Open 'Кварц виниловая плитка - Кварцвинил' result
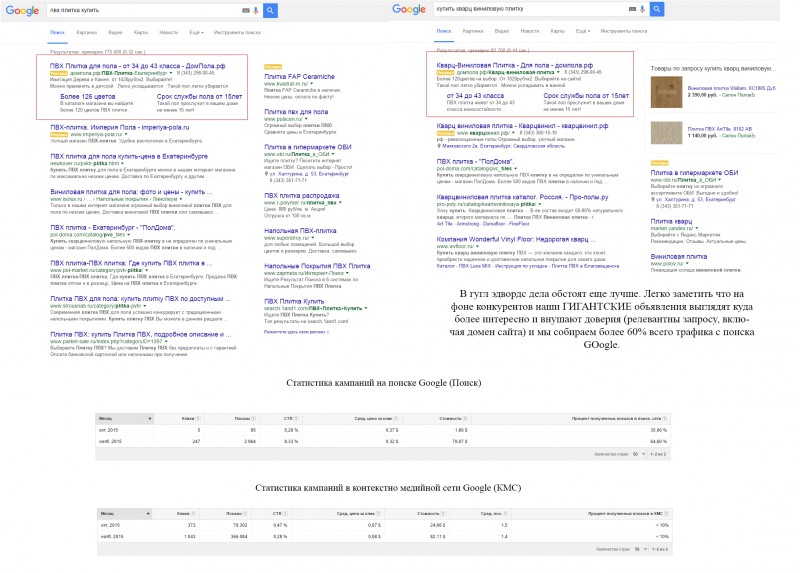 click(522, 126)
